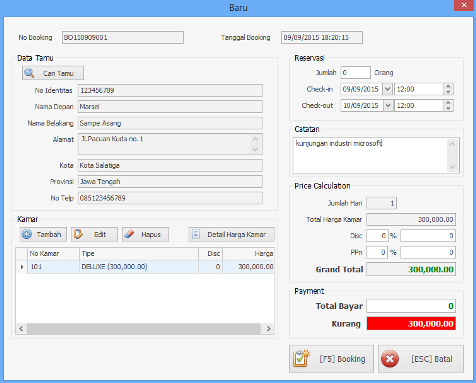
Task: Close the Baru window
Action: point(464,5)
